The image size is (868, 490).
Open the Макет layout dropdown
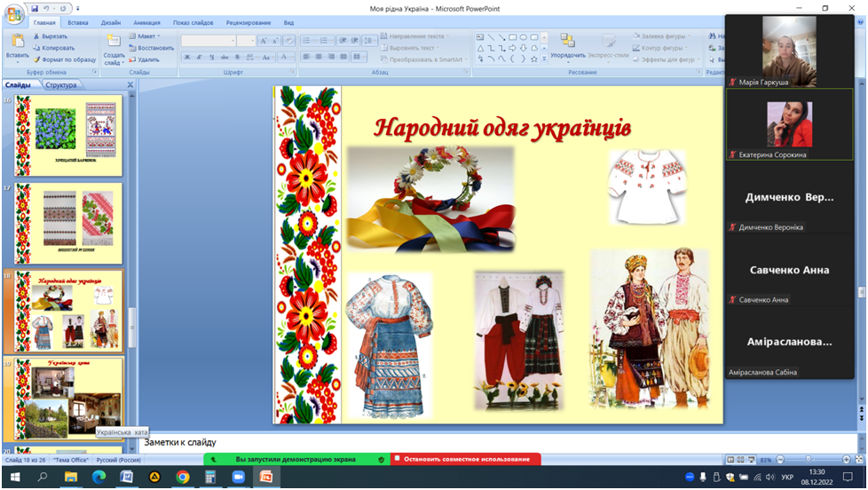click(147, 36)
